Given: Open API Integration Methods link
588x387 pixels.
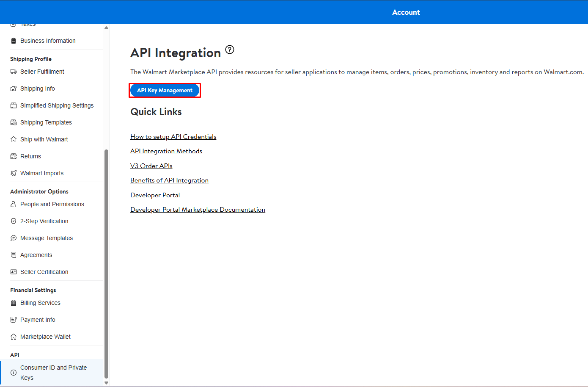Looking at the screenshot, I should point(166,151).
